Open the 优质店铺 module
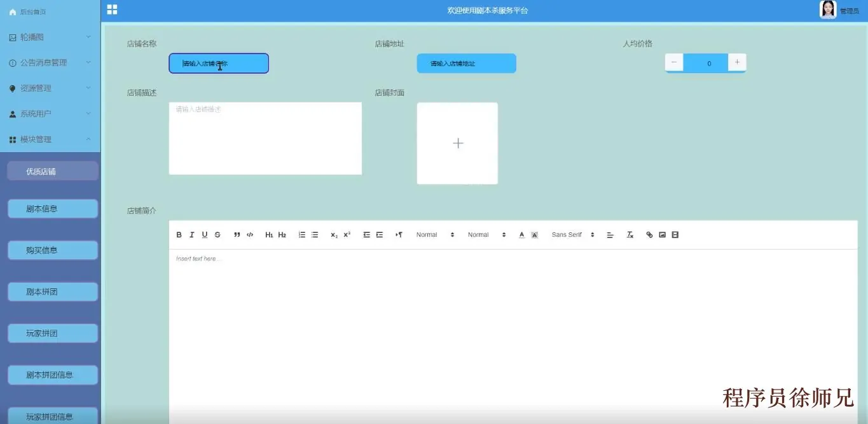 click(53, 171)
